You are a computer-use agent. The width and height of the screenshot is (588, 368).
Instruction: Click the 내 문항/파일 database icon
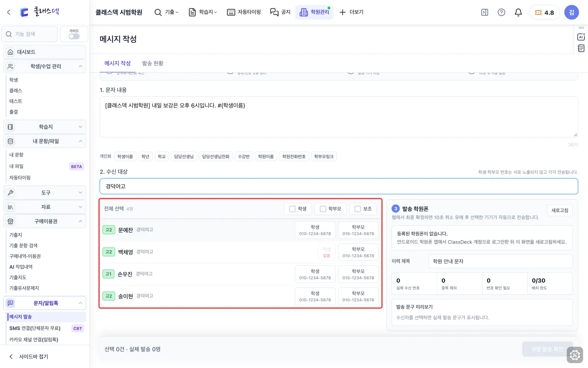tap(11, 141)
